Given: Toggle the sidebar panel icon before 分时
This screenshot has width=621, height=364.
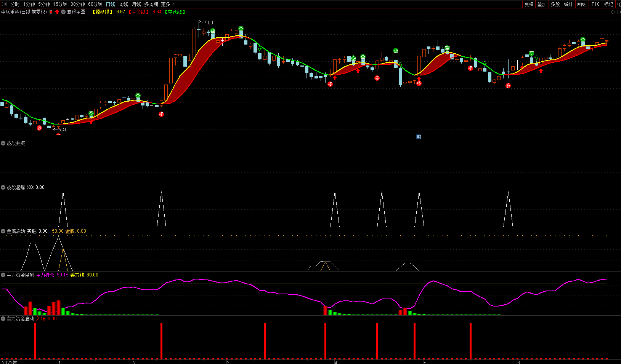Looking at the screenshot, I should [4, 4].
